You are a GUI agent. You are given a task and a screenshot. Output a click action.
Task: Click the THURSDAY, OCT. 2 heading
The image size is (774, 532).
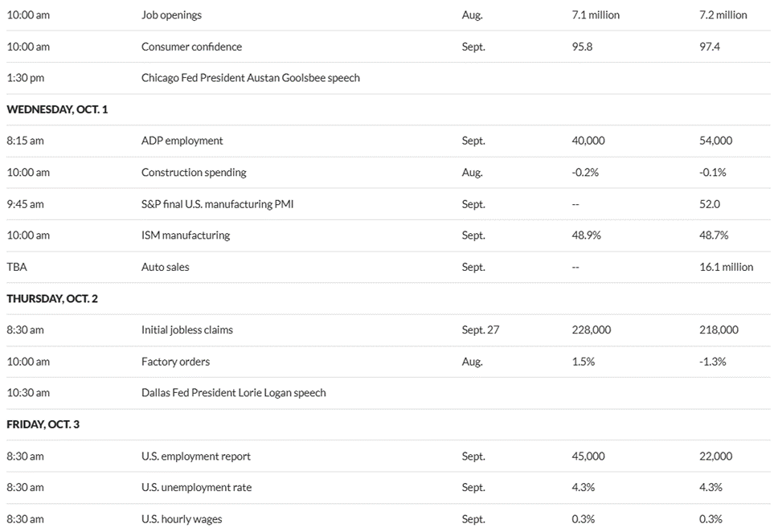(52, 298)
